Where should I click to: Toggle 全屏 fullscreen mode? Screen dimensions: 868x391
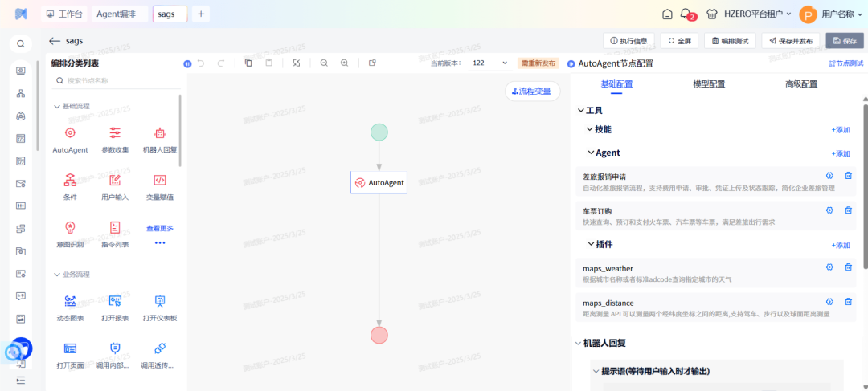(x=679, y=41)
